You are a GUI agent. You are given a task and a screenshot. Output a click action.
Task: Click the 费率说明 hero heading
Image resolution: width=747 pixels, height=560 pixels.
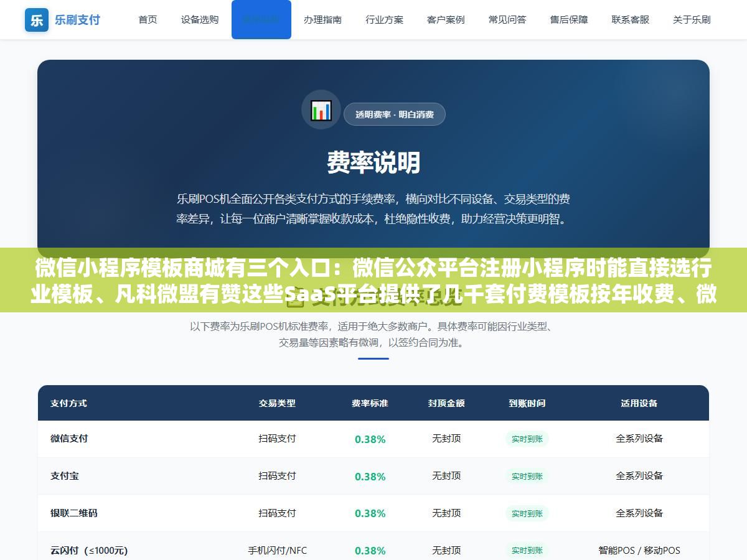pos(374,163)
